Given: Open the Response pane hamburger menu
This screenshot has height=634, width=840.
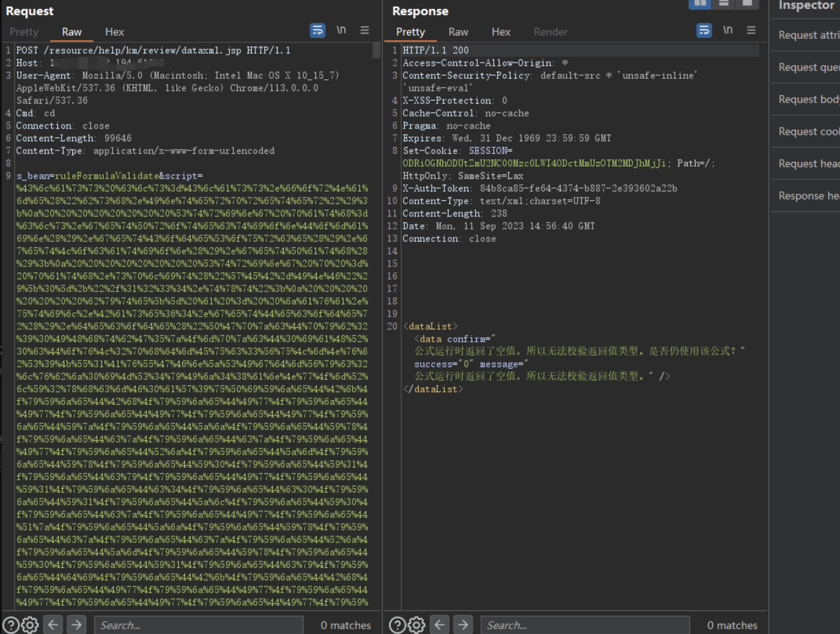Looking at the screenshot, I should (x=751, y=30).
